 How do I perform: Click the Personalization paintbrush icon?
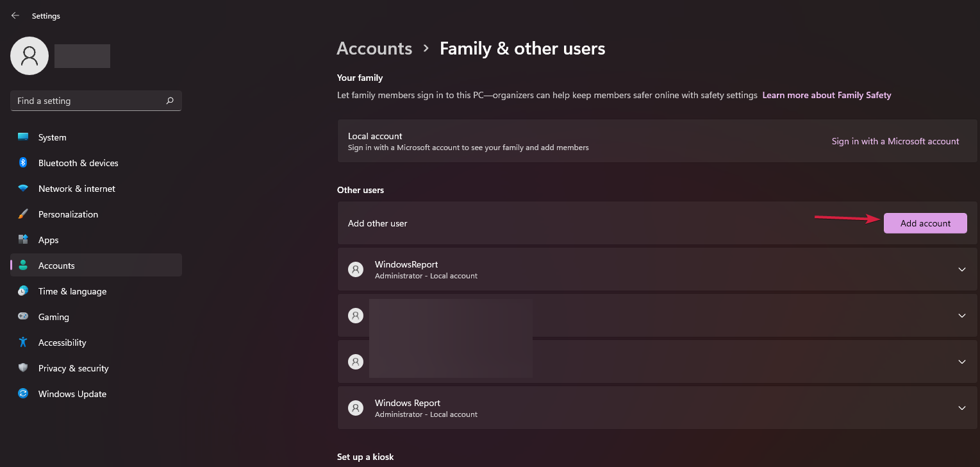coord(23,214)
